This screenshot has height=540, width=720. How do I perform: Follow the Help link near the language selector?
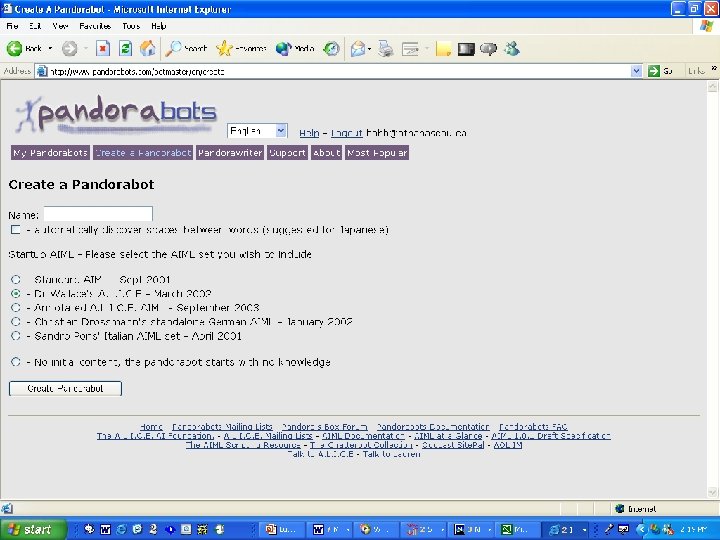pos(309,133)
